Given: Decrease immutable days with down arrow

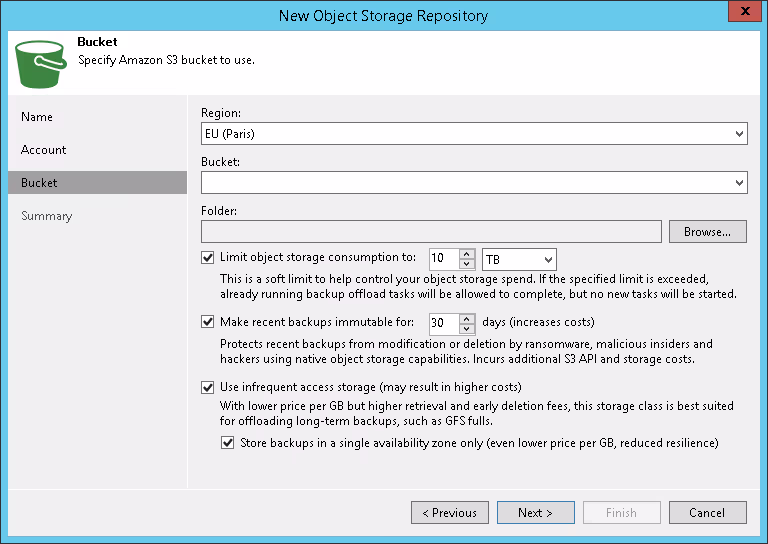Looking at the screenshot, I should tap(467, 328).
